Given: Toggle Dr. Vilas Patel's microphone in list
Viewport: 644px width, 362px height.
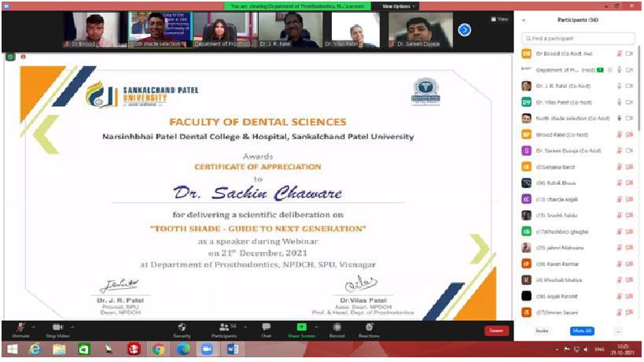Looking at the screenshot, I should point(620,102).
